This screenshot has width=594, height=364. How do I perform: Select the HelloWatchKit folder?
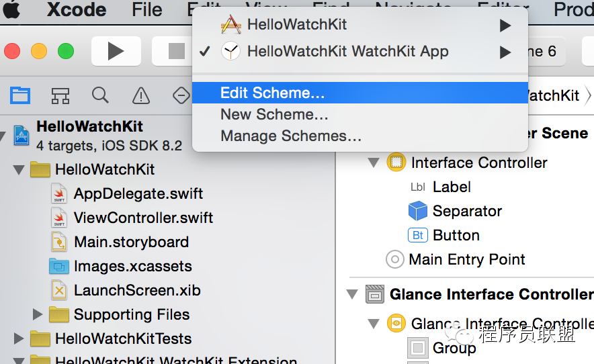(105, 169)
